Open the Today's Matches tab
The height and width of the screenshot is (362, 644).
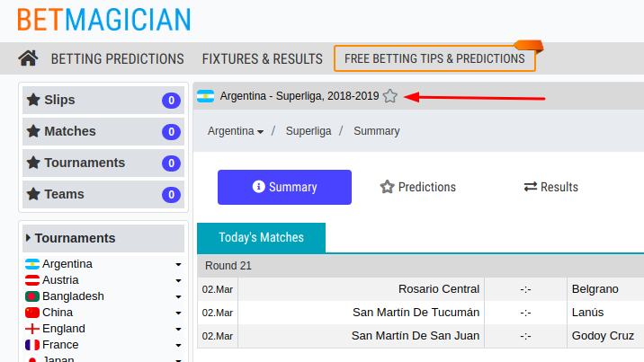click(x=261, y=238)
